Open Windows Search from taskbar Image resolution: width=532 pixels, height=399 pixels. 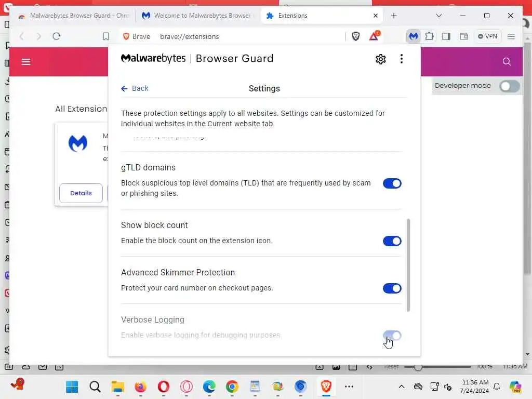95,387
